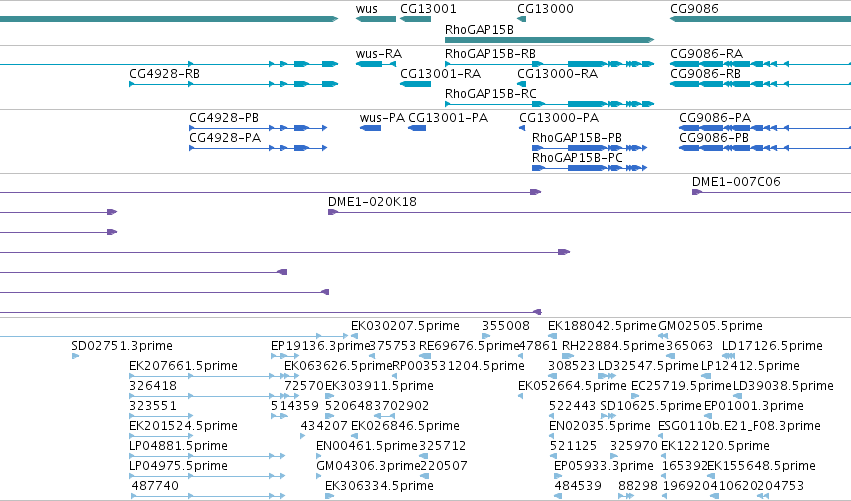Click the 487740 feature label

(x=155, y=486)
